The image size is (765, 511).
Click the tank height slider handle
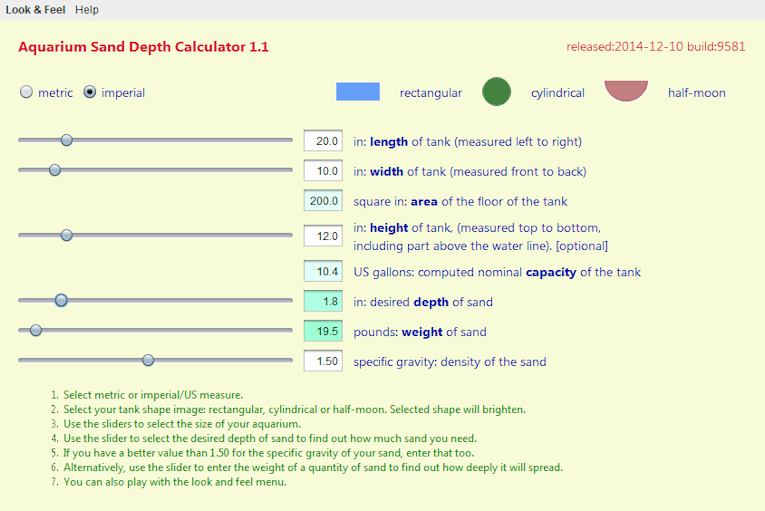point(66,235)
